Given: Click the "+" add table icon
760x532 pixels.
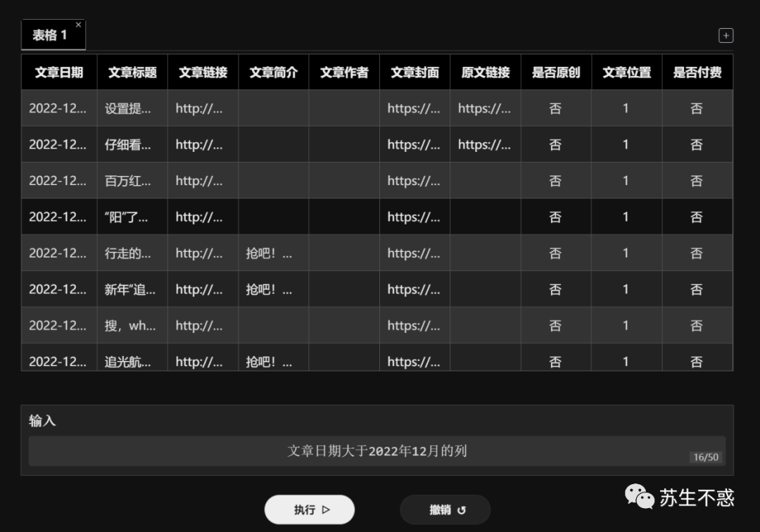Looking at the screenshot, I should click(x=726, y=35).
